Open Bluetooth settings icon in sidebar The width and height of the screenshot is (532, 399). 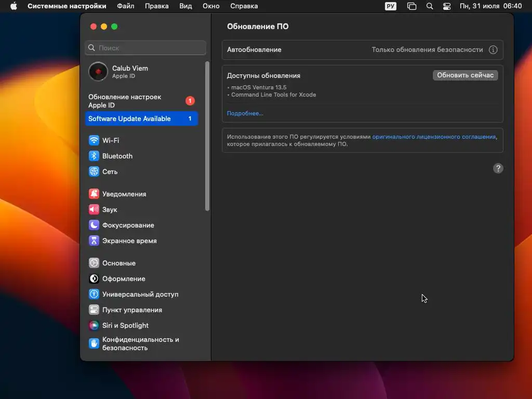pos(94,156)
